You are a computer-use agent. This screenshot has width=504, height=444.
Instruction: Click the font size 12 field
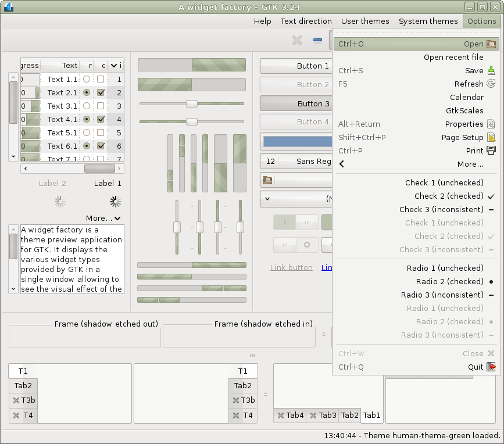[270, 162]
